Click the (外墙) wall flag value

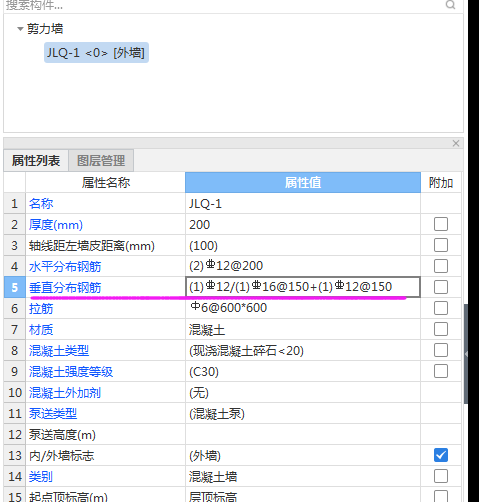click(x=303, y=456)
